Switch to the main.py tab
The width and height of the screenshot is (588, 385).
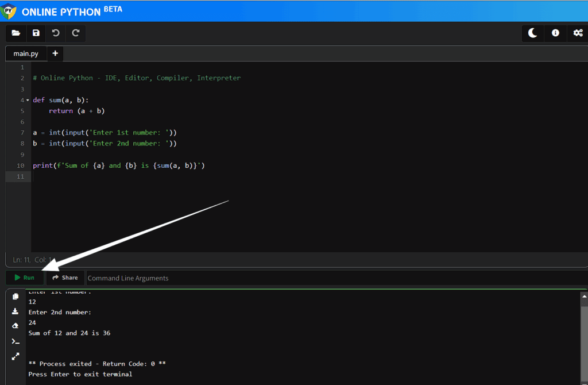26,53
